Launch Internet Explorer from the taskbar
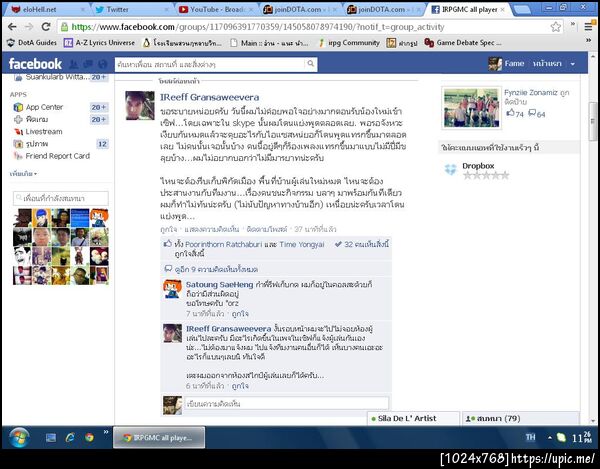 [x=70, y=437]
